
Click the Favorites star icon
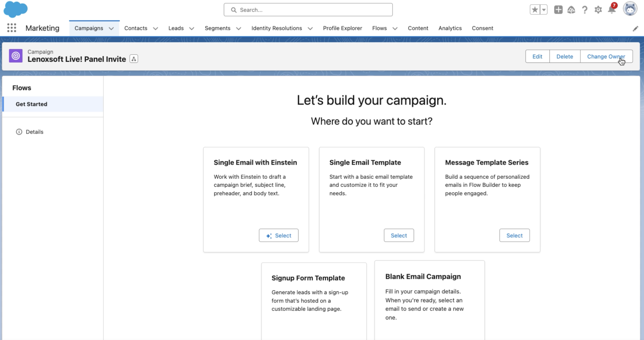tap(535, 10)
